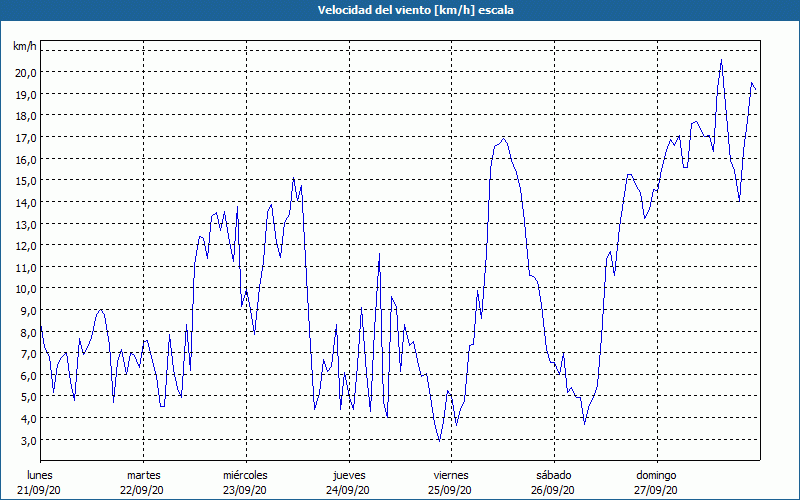Click the 'martes' day label
This screenshot has width=800, height=500.
[x=143, y=475]
